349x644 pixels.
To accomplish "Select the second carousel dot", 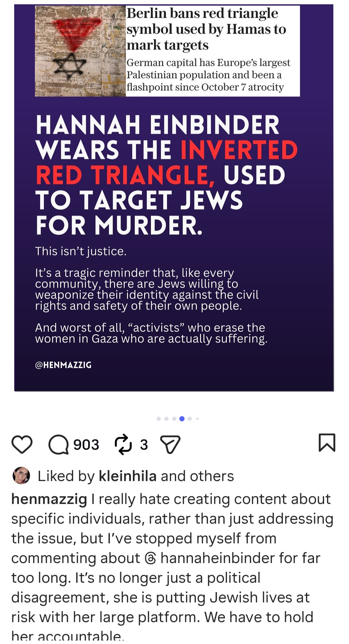I will [166, 419].
